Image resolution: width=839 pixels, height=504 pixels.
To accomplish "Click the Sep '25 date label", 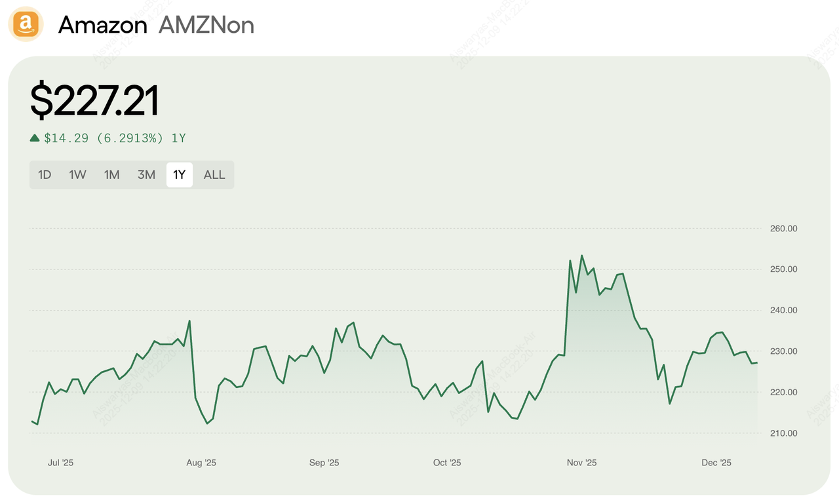I will click(x=324, y=463).
